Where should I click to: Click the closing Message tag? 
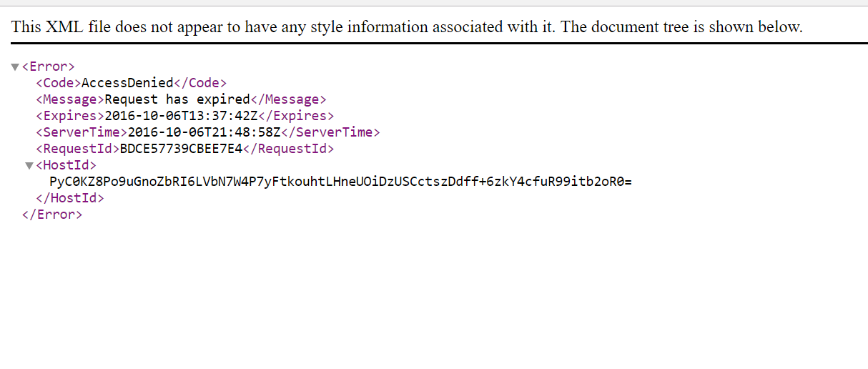(288, 99)
